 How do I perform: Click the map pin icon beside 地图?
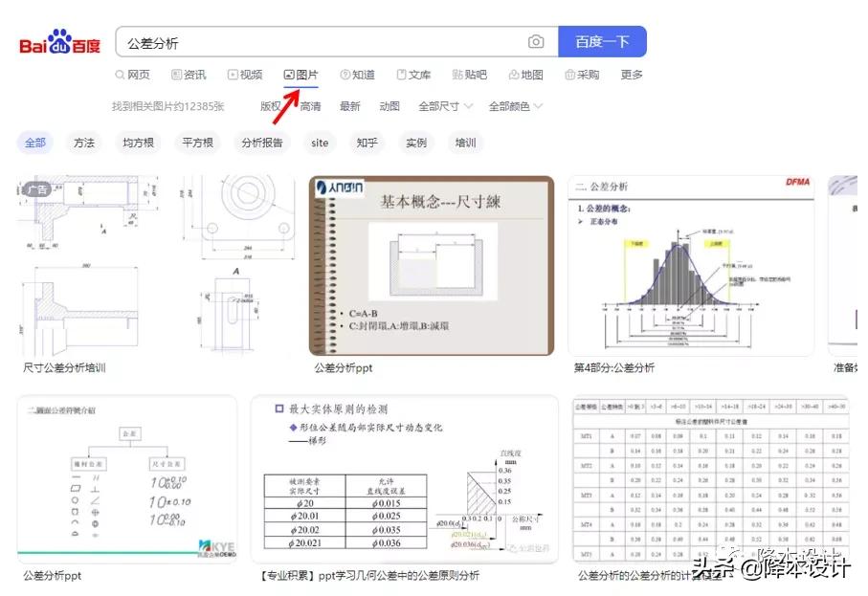click(x=515, y=74)
